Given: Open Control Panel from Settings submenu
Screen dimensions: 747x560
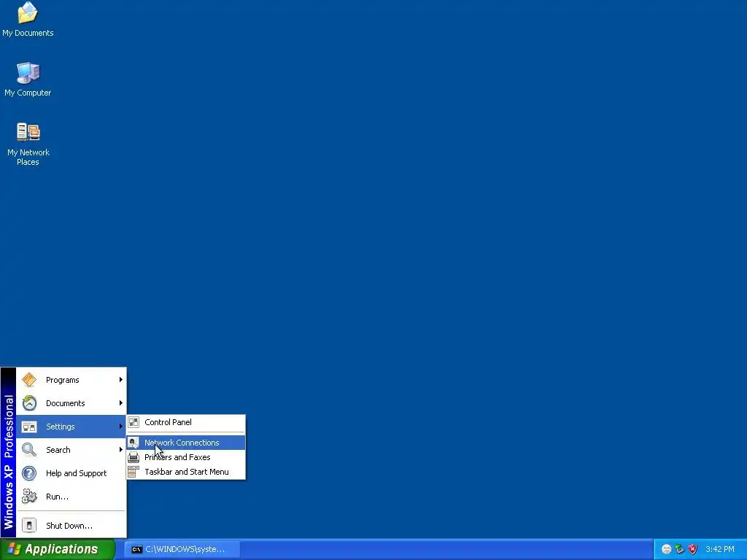Looking at the screenshot, I should (186, 422).
